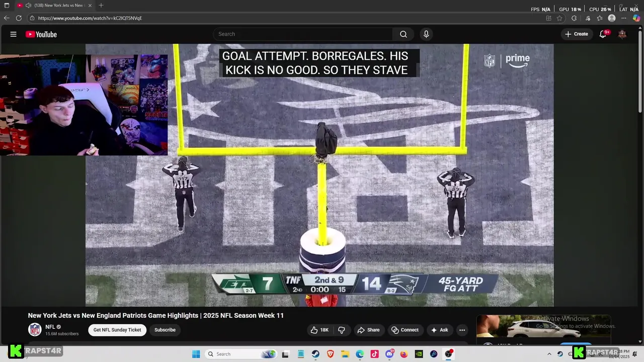Click the Ask button

click(439, 330)
